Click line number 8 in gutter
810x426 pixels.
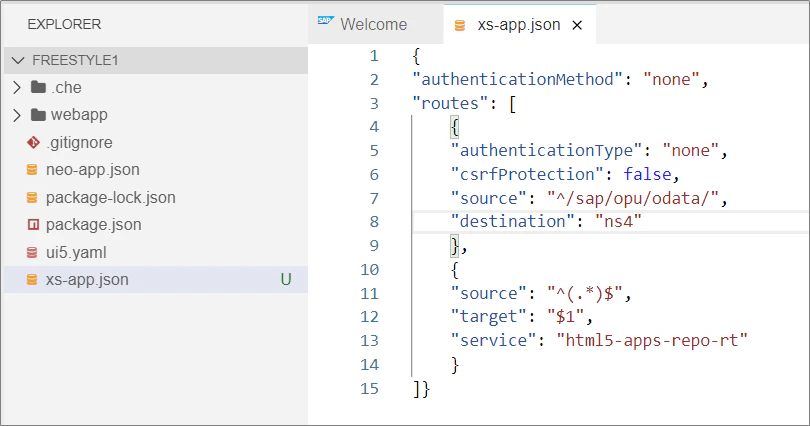click(x=374, y=222)
